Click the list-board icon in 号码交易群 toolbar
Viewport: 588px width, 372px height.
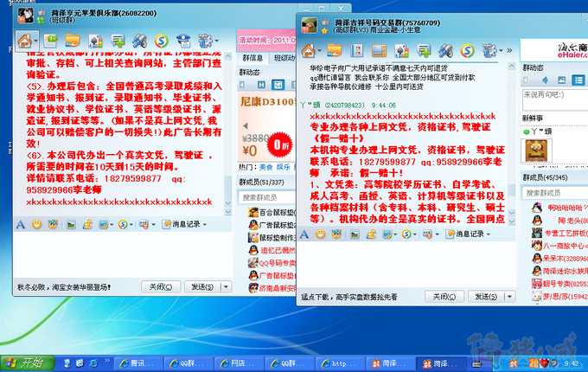pyautogui.click(x=356, y=50)
